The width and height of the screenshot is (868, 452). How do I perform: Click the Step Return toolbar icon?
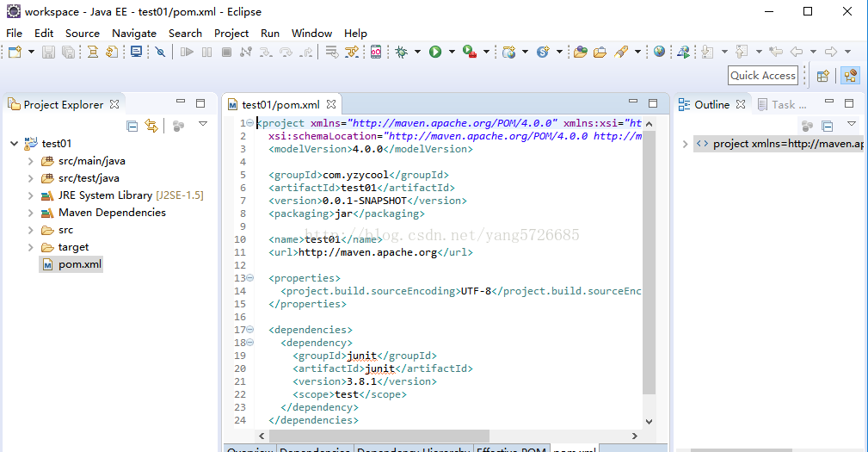tap(306, 52)
